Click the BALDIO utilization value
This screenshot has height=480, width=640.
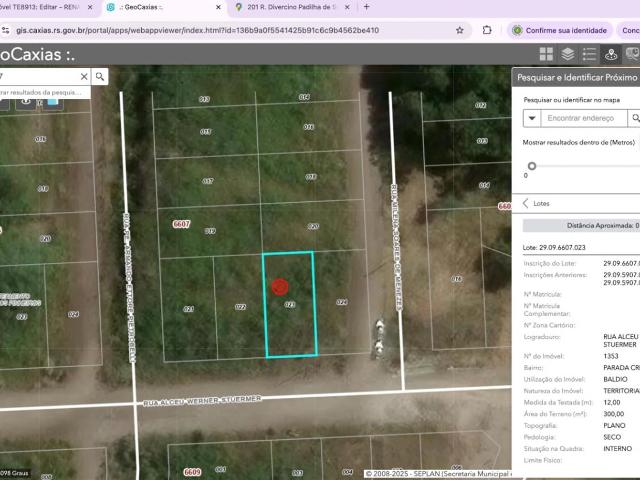[x=615, y=379]
